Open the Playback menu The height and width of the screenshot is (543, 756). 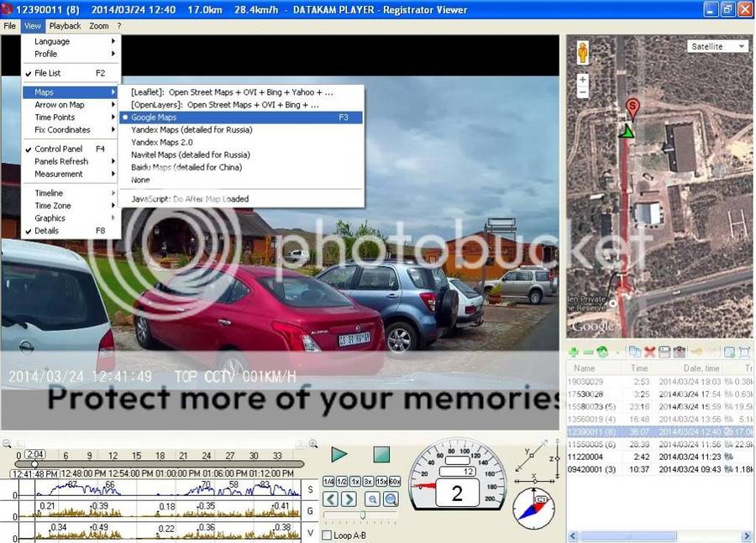pos(65,26)
